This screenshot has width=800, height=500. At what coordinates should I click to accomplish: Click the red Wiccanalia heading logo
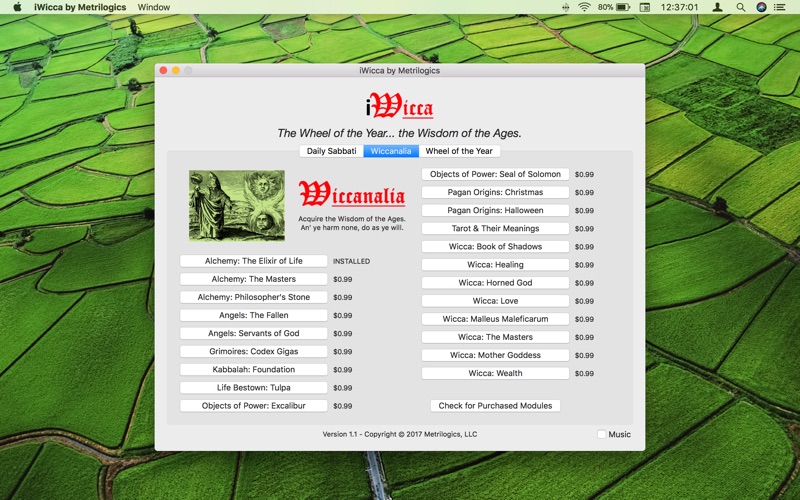[352, 194]
